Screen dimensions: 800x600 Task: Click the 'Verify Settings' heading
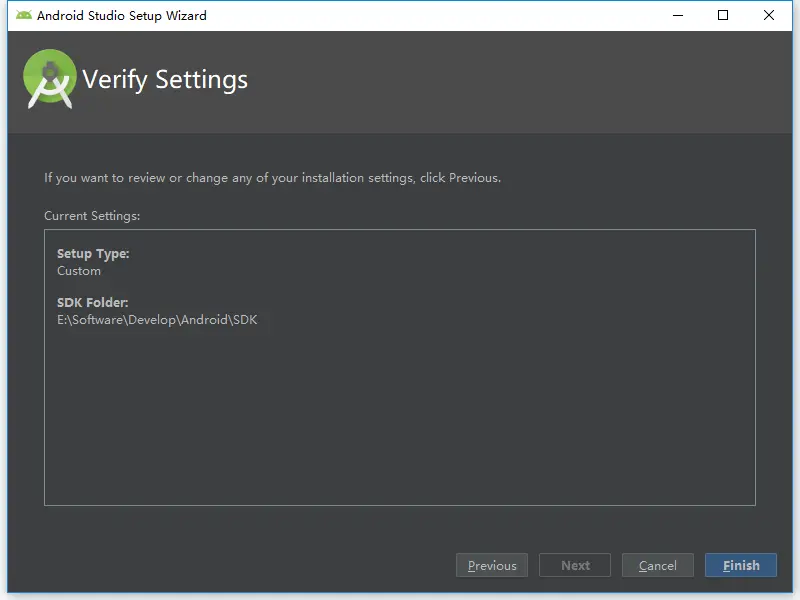(165, 80)
